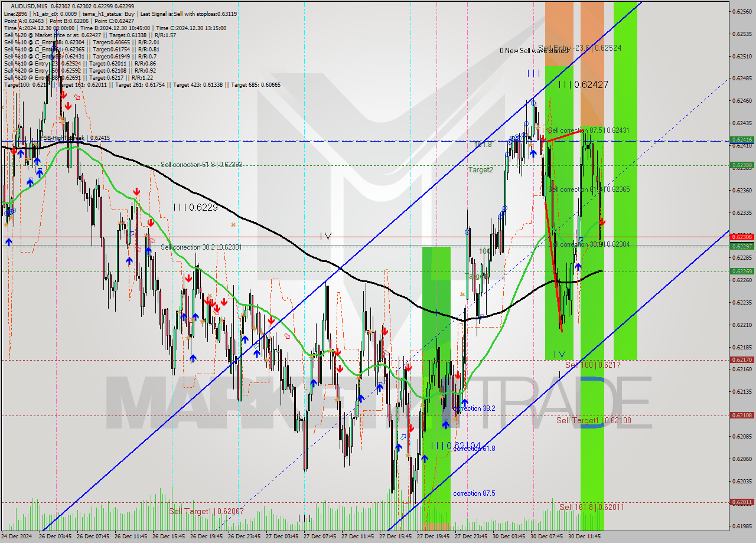Click the 0.62560 price scale value
756x543 pixels.
tap(742, 11)
